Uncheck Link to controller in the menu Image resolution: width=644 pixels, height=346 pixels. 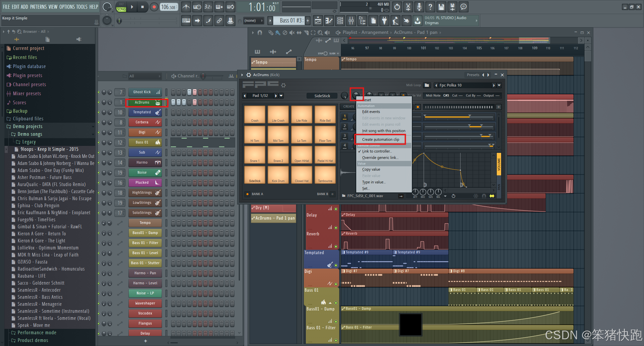[x=376, y=151]
